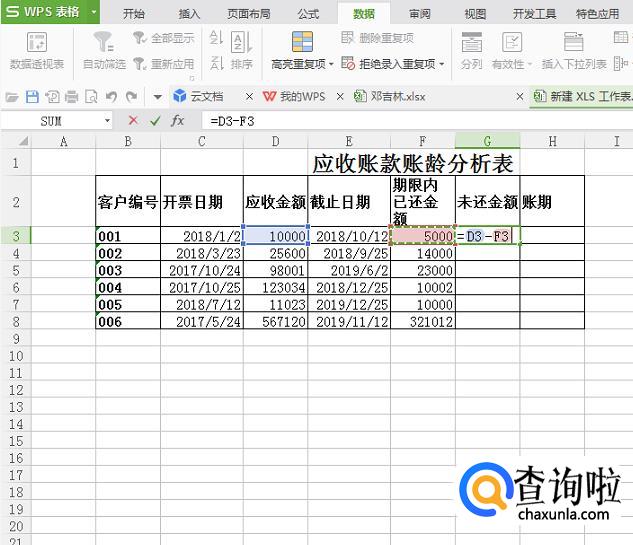Select column G header
This screenshot has width=633, height=545.
pyautogui.click(x=487, y=141)
